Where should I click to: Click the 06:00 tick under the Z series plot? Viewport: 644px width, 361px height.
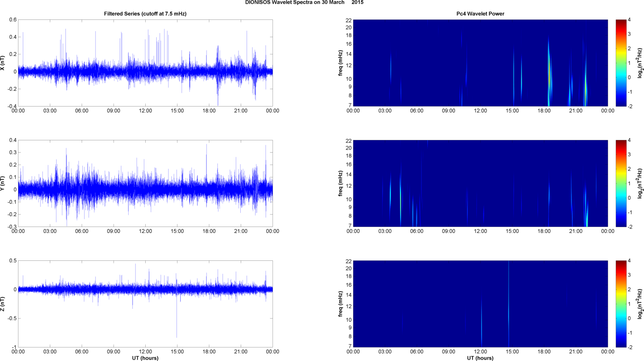coord(82,352)
